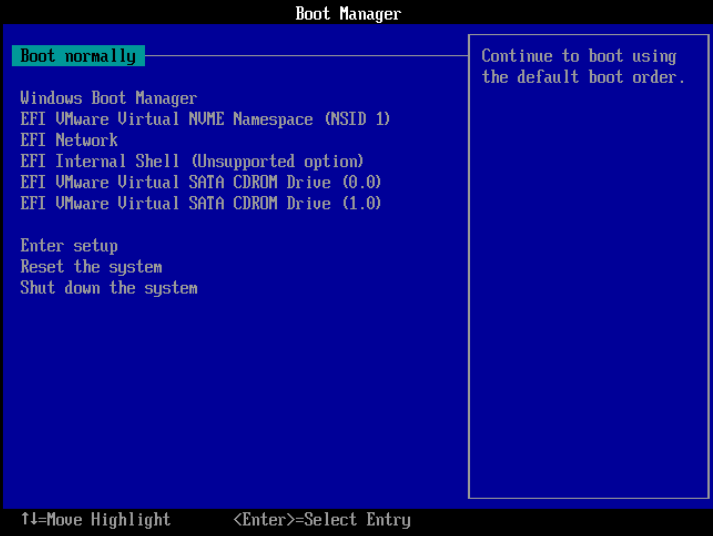This screenshot has width=713, height=536.
Task: Click the Move Highlight key hint
Action: (96, 519)
